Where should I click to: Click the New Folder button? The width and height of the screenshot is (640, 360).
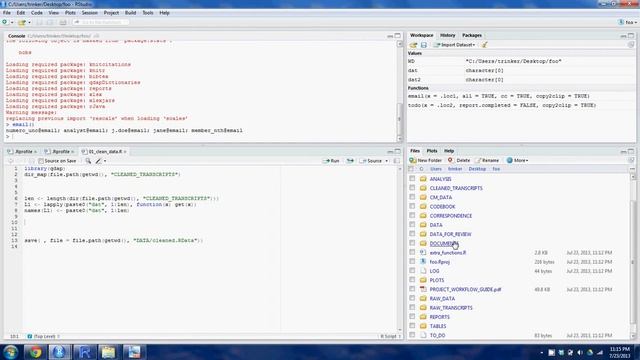point(426,160)
